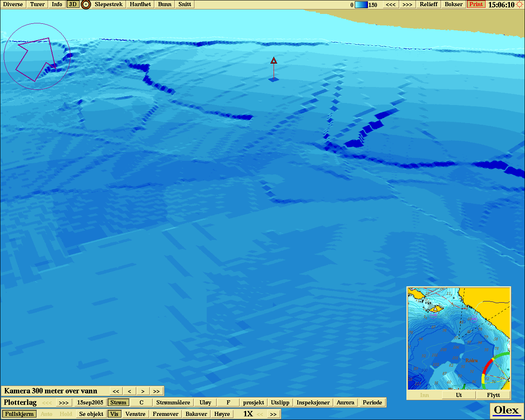The height and width of the screenshot is (420, 525).
Task: Toggle the 3D view button
Action: pos(73,5)
